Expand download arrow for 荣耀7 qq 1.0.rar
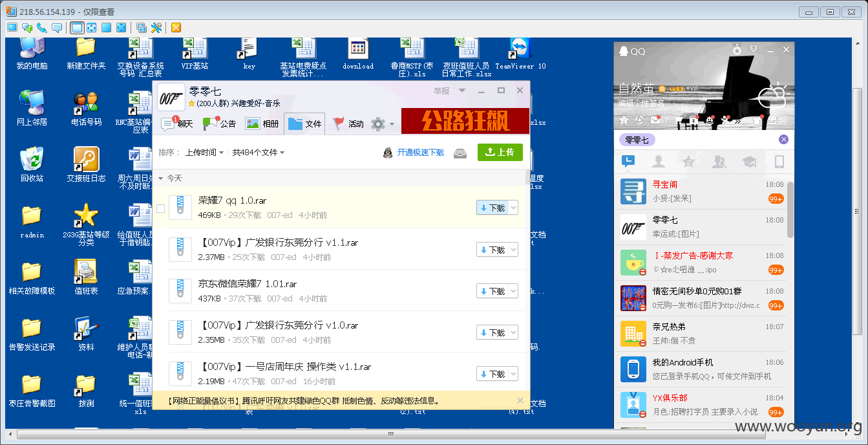Viewport: 868px width, 445px height. (513, 208)
